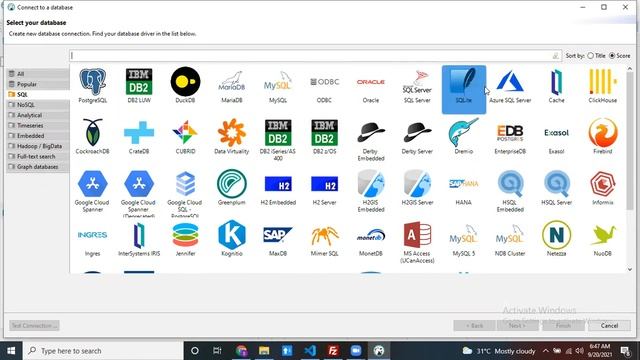Show Hadoop / BigData drivers
This screenshot has width=640, height=360.
tap(38, 146)
